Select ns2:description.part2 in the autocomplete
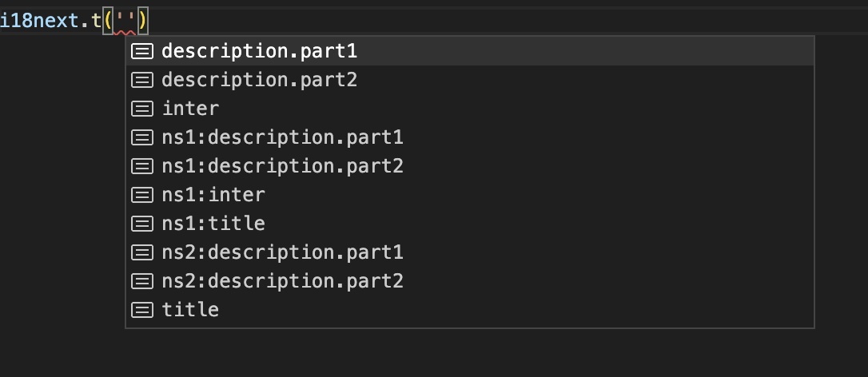Screen dimensions: 868x377 (282, 281)
